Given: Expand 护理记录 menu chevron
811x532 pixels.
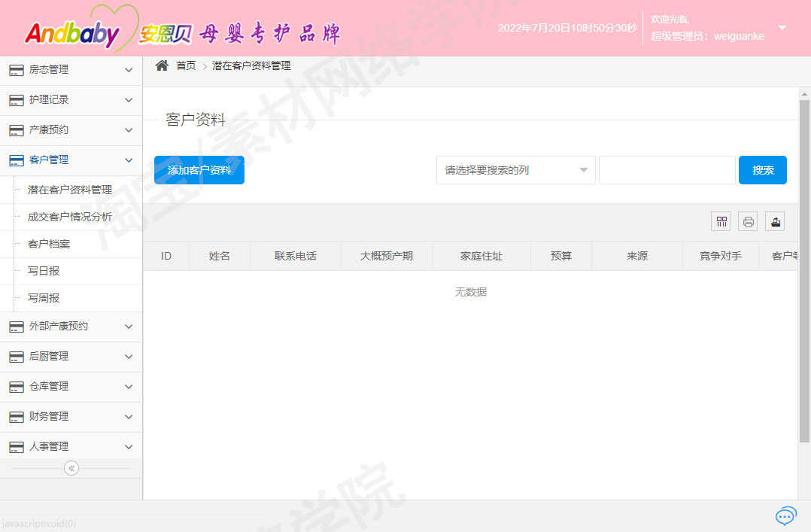Looking at the screenshot, I should (129, 100).
